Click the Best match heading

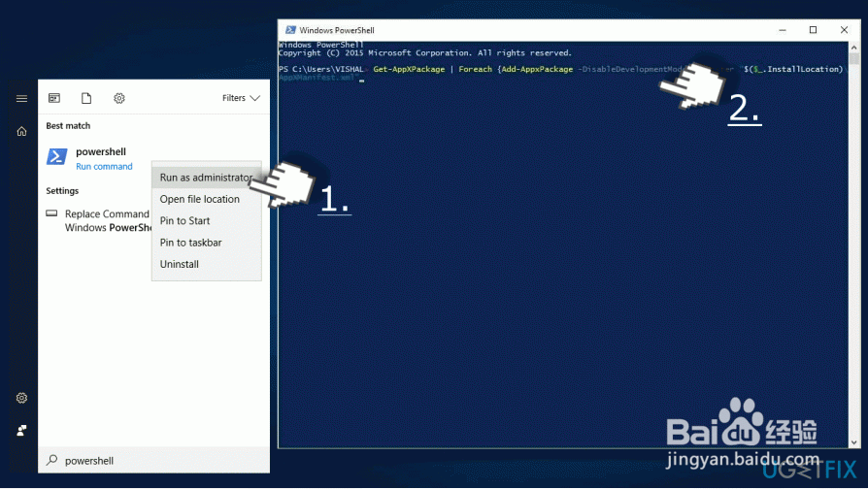click(x=68, y=126)
